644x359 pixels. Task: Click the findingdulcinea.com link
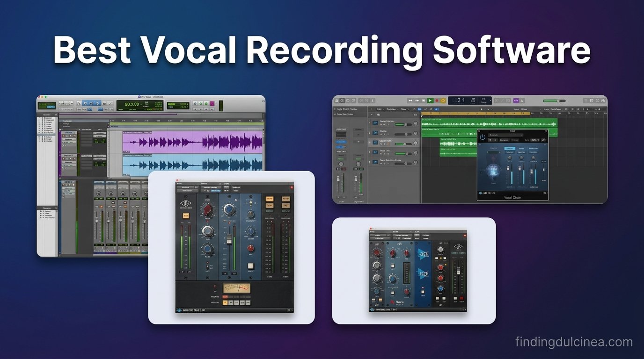[x=574, y=342]
